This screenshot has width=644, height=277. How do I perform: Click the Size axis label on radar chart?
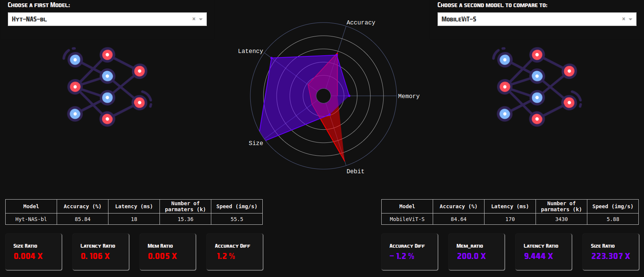pos(256,143)
